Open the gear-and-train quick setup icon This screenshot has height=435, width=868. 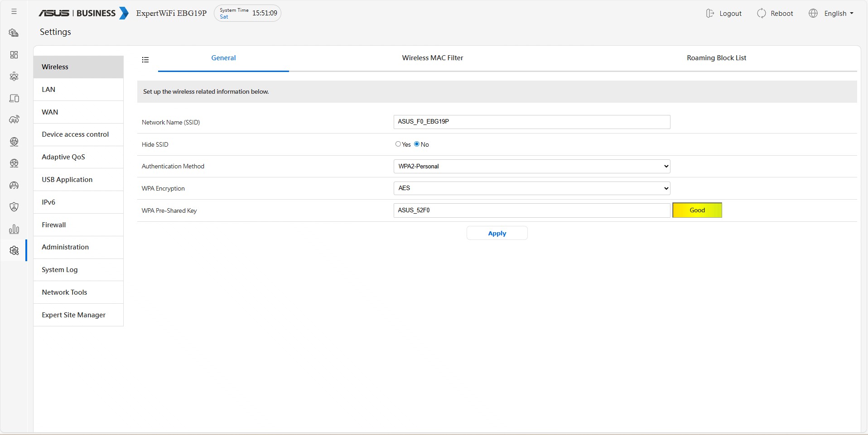pyautogui.click(x=14, y=33)
